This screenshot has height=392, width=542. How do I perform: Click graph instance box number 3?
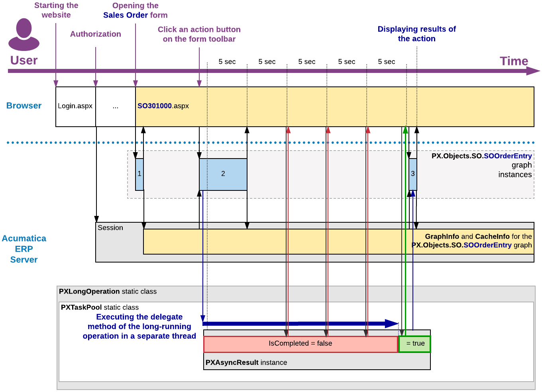(413, 174)
